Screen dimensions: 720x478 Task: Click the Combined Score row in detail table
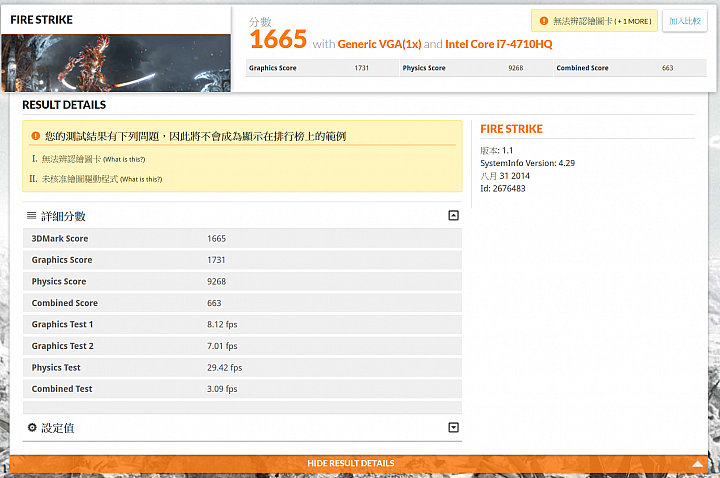[x=242, y=303]
